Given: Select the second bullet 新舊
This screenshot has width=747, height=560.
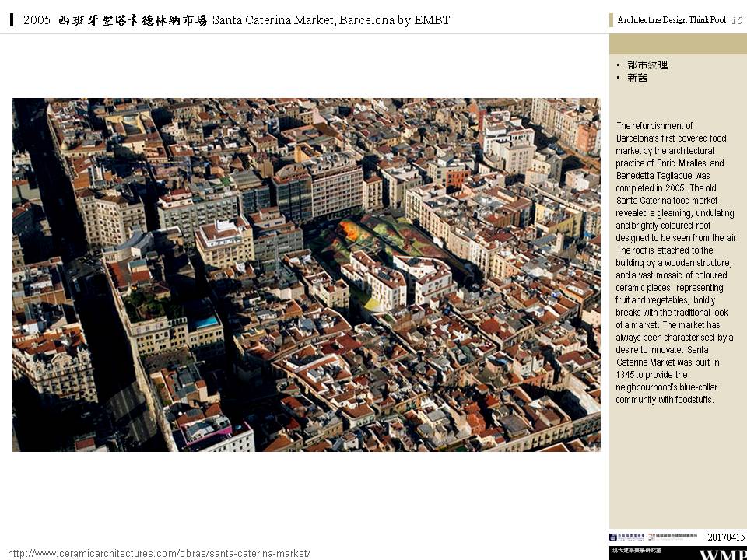Looking at the screenshot, I should pyautogui.click(x=637, y=78).
